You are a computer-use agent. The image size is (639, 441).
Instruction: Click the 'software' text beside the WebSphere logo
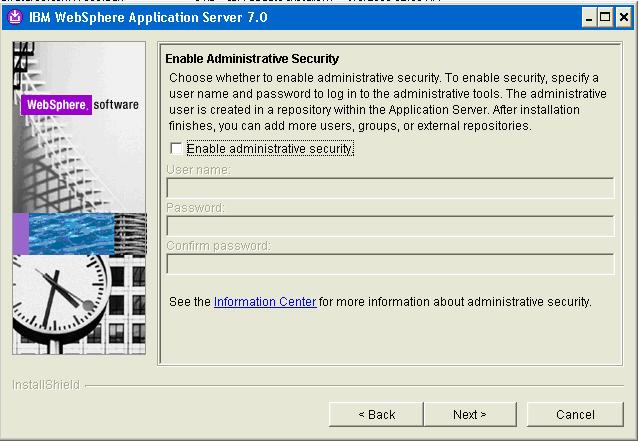pos(116,105)
